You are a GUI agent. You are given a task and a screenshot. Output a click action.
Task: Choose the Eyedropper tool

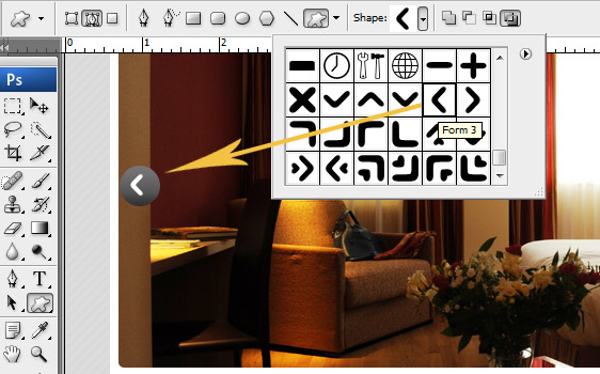(x=39, y=330)
